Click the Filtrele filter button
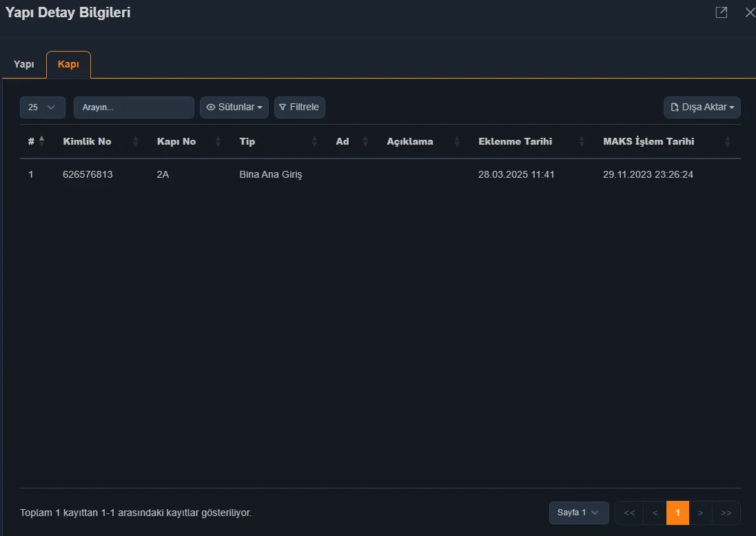The width and height of the screenshot is (756, 536). [x=299, y=107]
